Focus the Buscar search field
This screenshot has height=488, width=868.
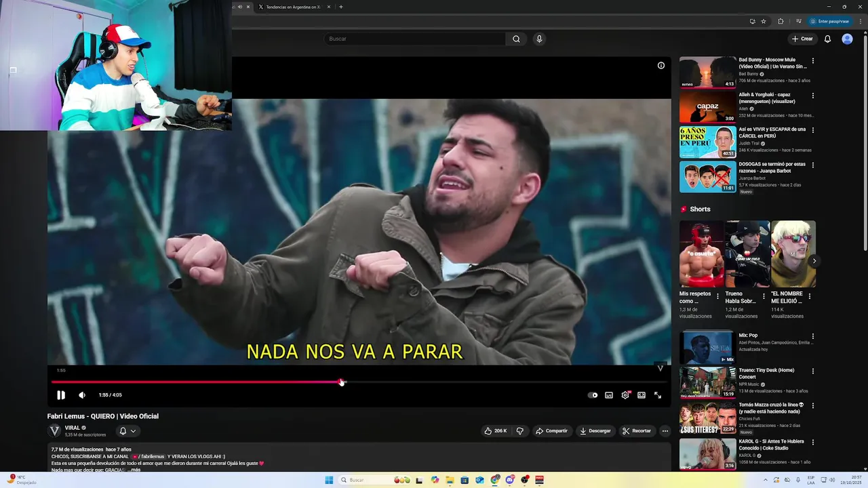click(414, 39)
